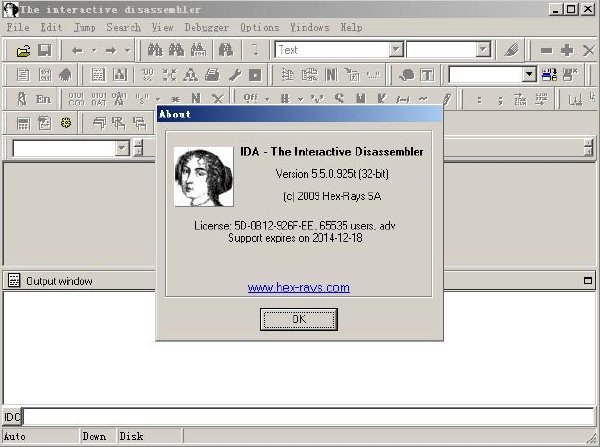Open the Edit menu
The image size is (600, 447).
point(52,28)
